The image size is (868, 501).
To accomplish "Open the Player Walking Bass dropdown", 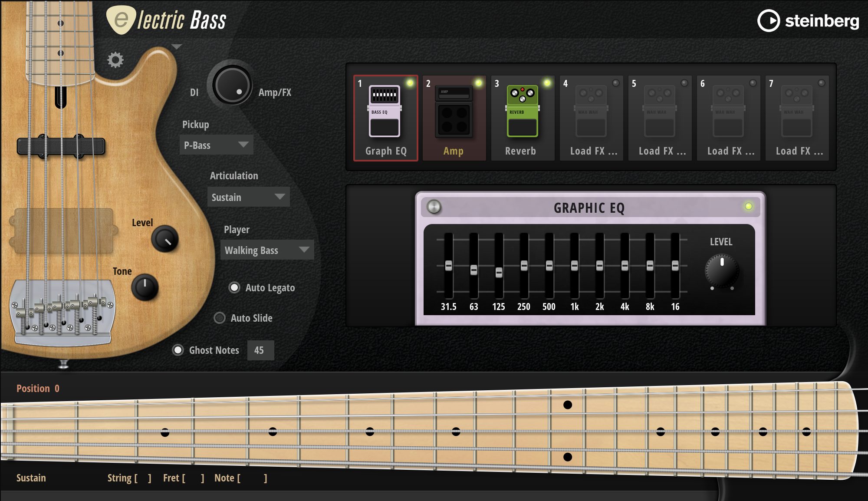I will 267,250.
